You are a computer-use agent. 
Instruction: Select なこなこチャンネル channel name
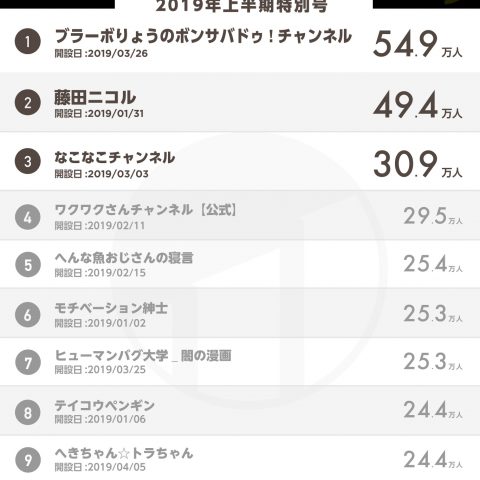[x=115, y=157]
